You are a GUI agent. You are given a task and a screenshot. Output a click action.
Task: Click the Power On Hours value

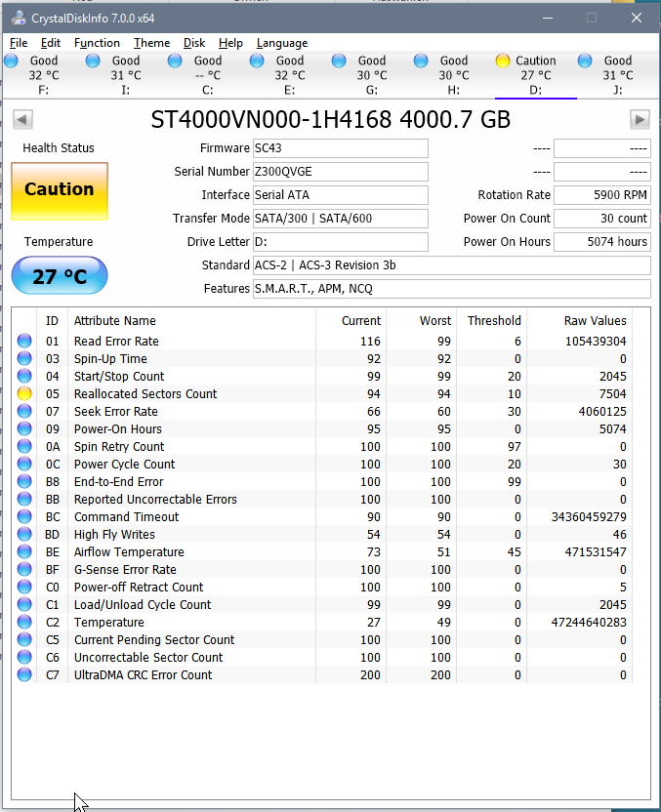602,242
